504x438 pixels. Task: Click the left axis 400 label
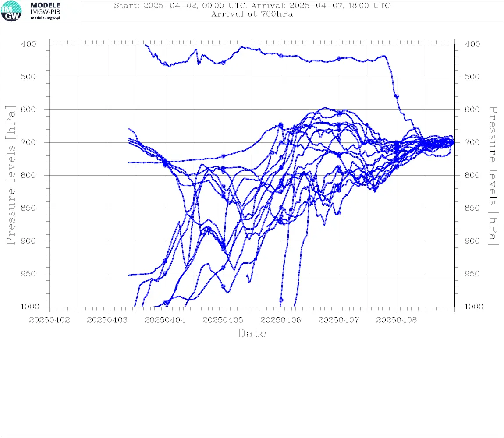(28, 44)
